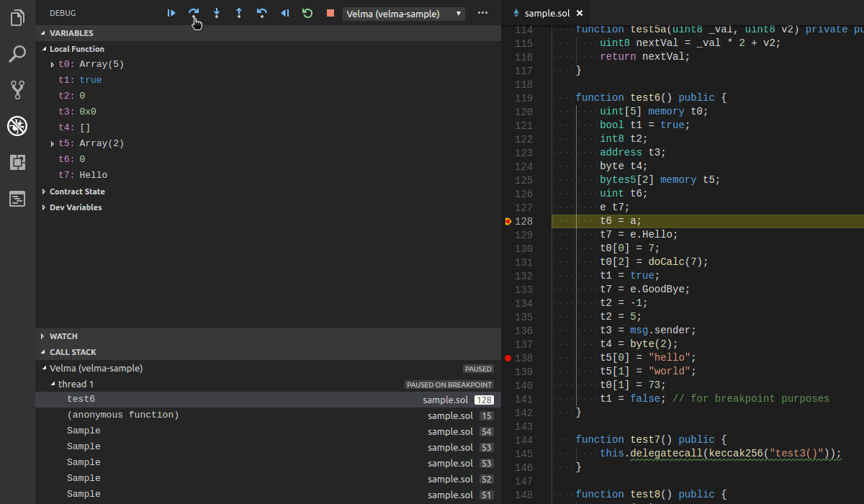Stop the debug session
The height and width of the screenshot is (504, 864).
click(330, 13)
